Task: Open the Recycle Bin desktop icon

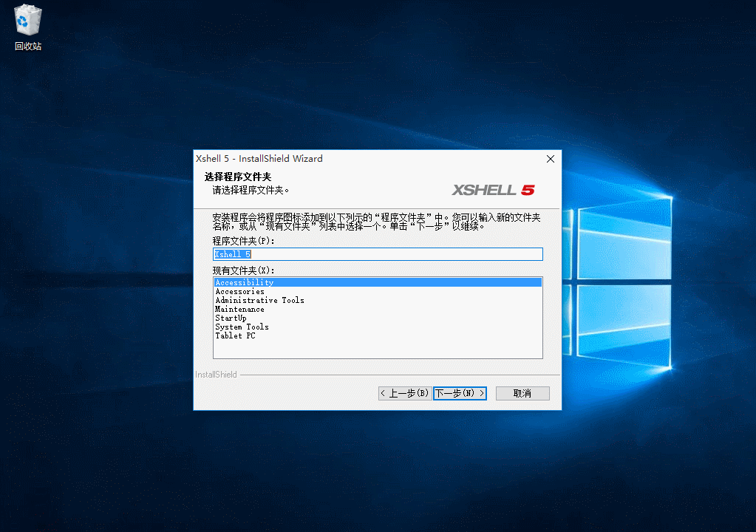Action: (x=28, y=27)
